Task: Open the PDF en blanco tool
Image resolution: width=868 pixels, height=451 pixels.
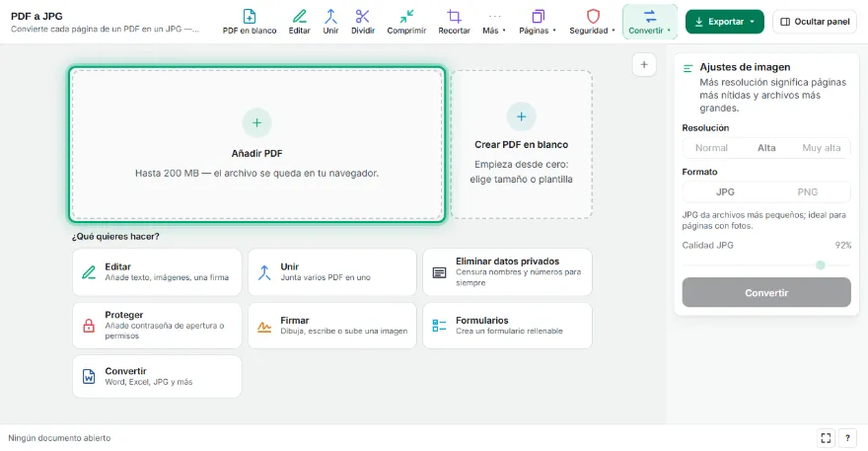Action: point(250,22)
